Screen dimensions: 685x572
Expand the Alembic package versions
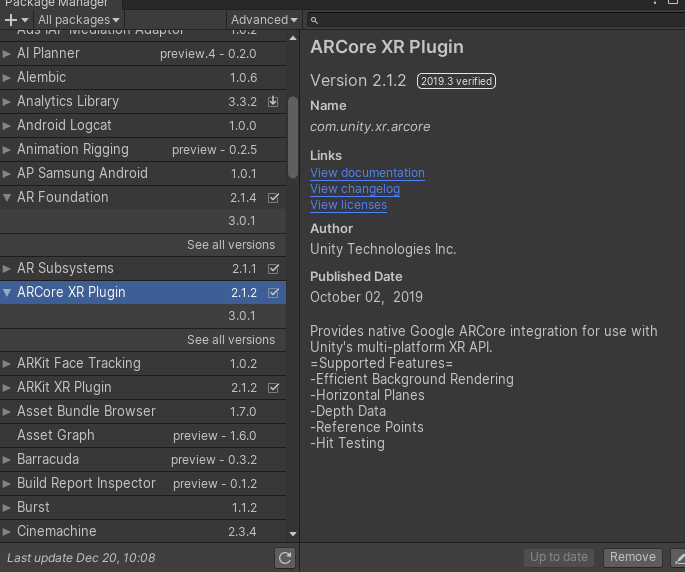[x=7, y=78]
